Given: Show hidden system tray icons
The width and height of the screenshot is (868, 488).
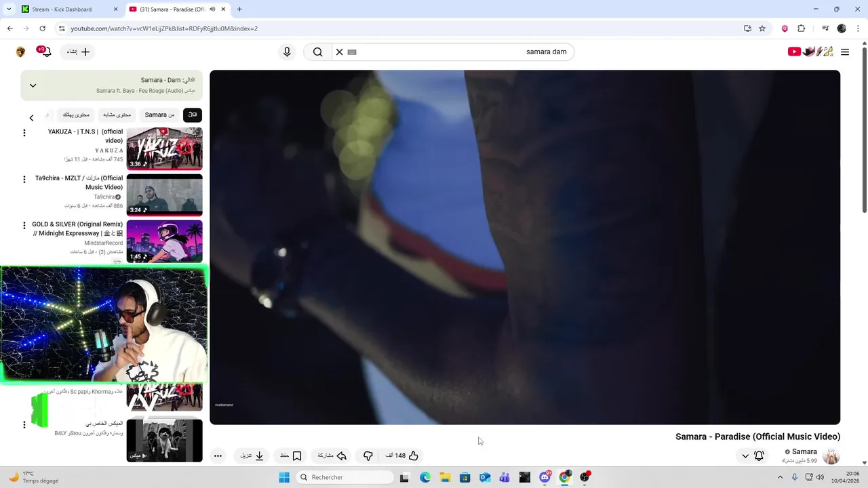Looking at the screenshot, I should pyautogui.click(x=780, y=477).
